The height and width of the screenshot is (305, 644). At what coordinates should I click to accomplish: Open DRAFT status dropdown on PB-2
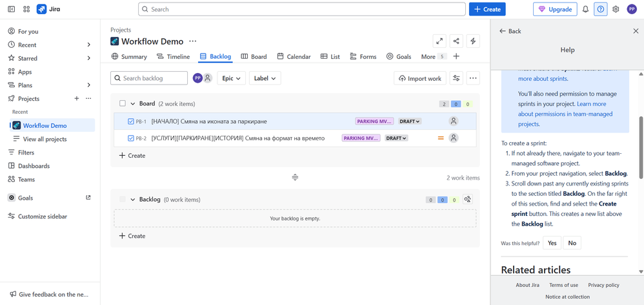pyautogui.click(x=396, y=138)
